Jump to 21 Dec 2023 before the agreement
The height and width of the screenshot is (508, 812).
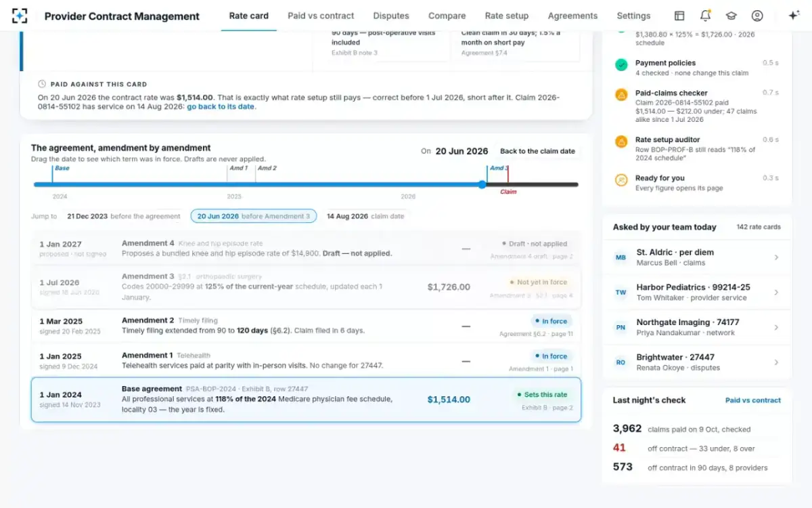click(123, 216)
